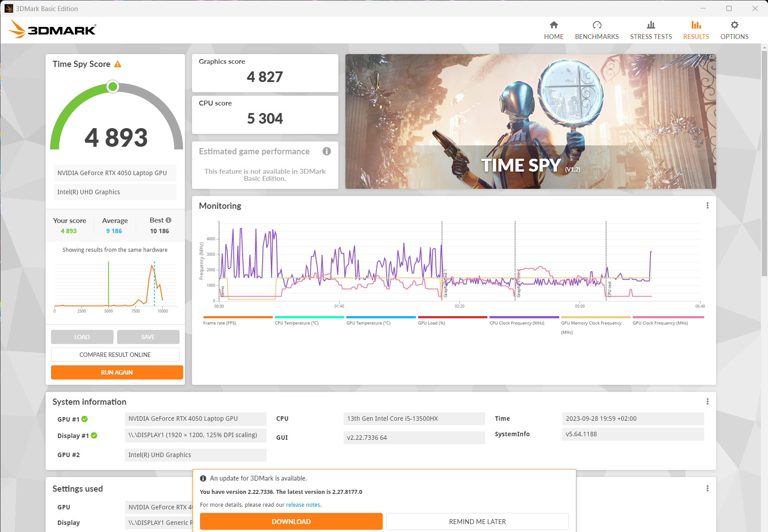This screenshot has height=532, width=768.
Task: Go to Stress Tests tab
Action: coord(651,31)
